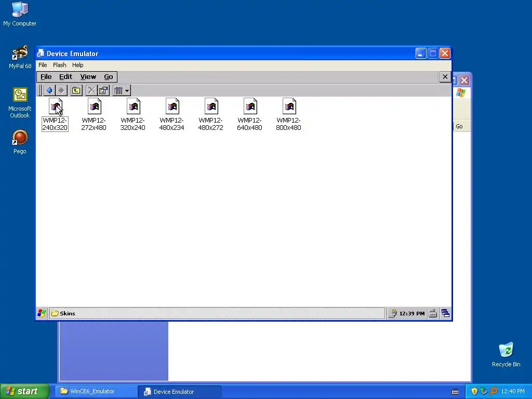Go up one folder level
The image size is (532, 399).
coord(76,90)
